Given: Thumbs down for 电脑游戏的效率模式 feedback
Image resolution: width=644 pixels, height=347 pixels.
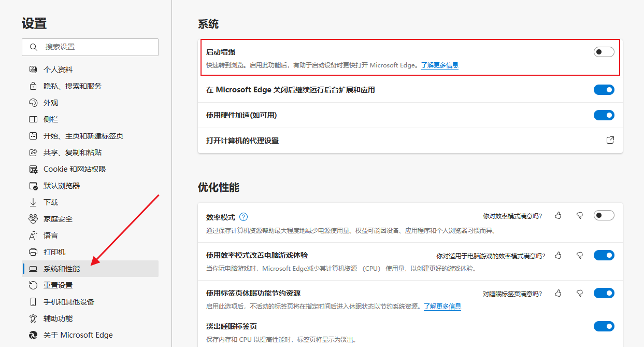Looking at the screenshot, I should [580, 255].
